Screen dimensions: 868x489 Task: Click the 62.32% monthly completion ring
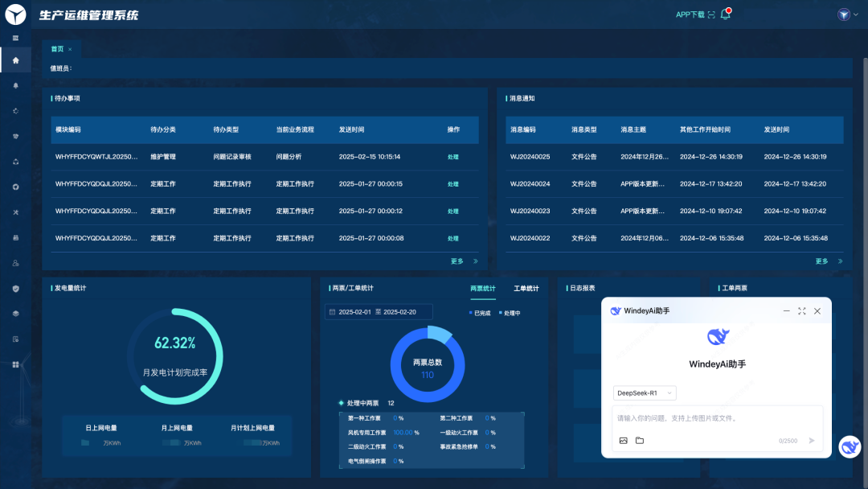(175, 356)
